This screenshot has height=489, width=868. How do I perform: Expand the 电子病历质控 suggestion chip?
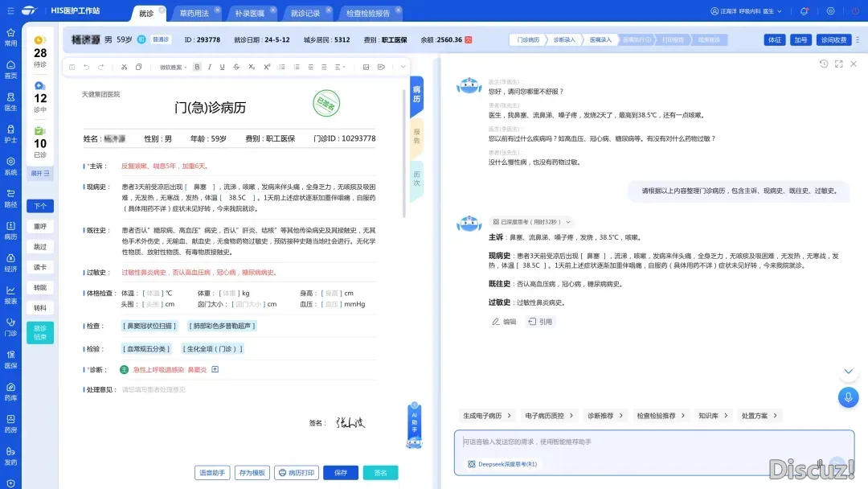[x=549, y=415]
